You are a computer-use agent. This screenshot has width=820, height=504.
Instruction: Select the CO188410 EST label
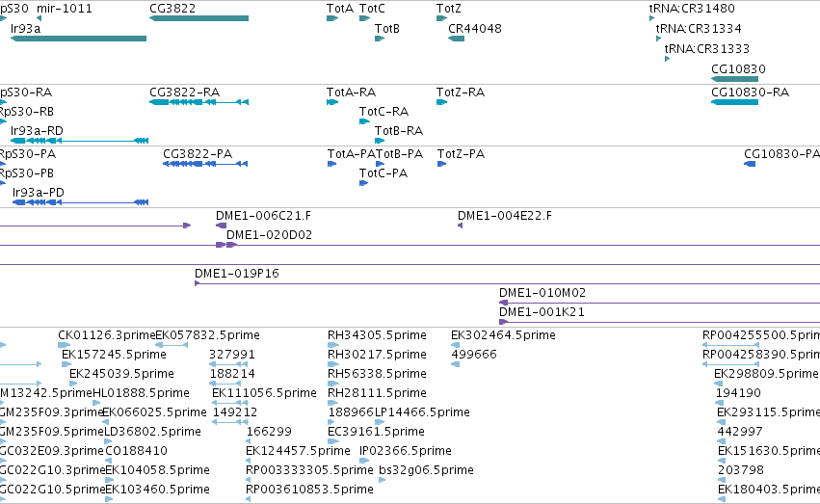point(137,451)
